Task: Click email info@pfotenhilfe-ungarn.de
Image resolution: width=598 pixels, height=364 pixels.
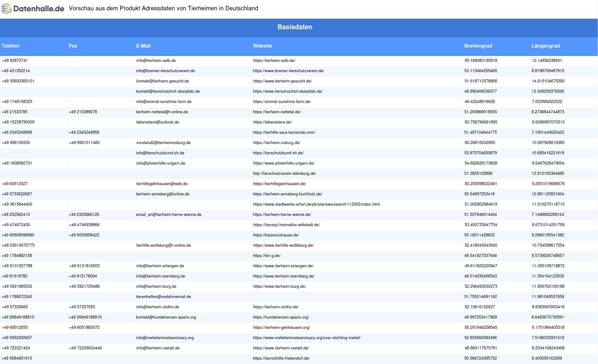Action: 161,163
